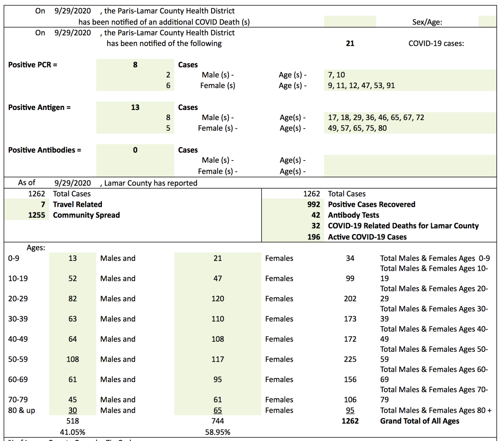Click the '80 & up' age range label
This screenshot has width=504, height=441.
point(22,410)
